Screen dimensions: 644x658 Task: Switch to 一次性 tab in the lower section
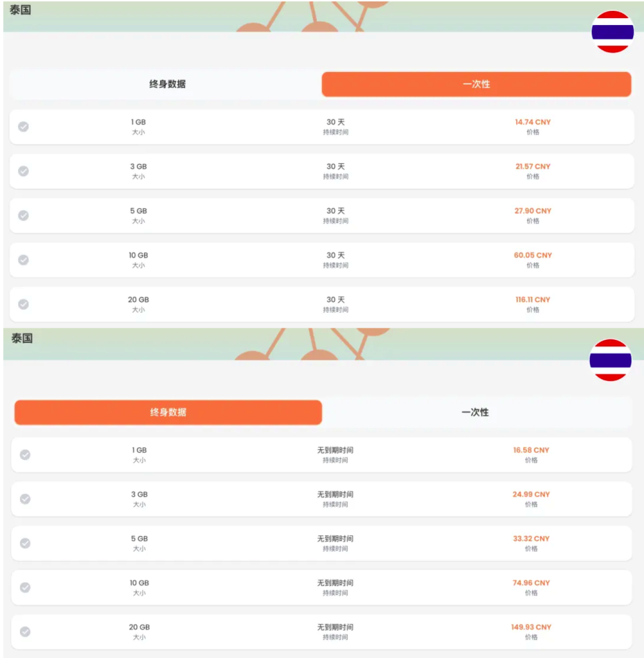[x=475, y=413]
